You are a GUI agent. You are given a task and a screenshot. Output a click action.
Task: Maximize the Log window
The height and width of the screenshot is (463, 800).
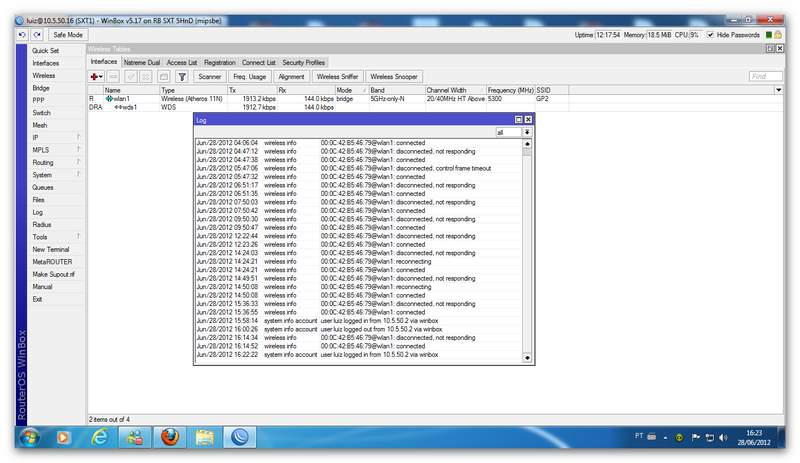[519, 119]
